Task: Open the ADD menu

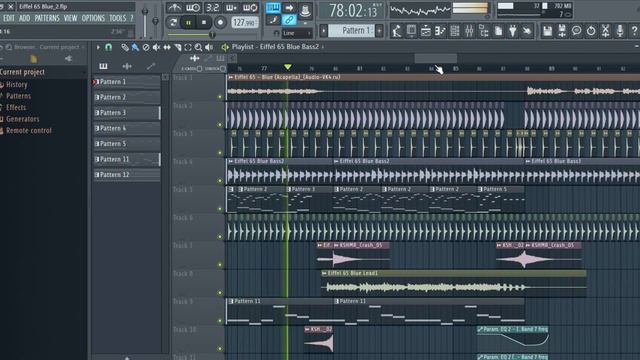Action: click(24, 18)
